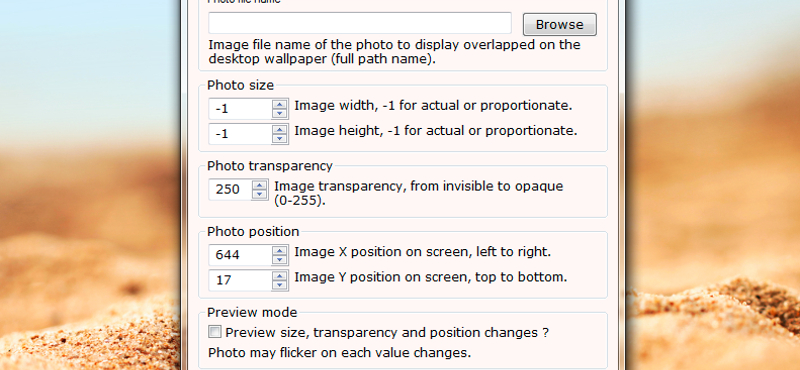This screenshot has height=370, width=800.
Task: Increase Image Y position with up arrow
Action: (x=279, y=276)
